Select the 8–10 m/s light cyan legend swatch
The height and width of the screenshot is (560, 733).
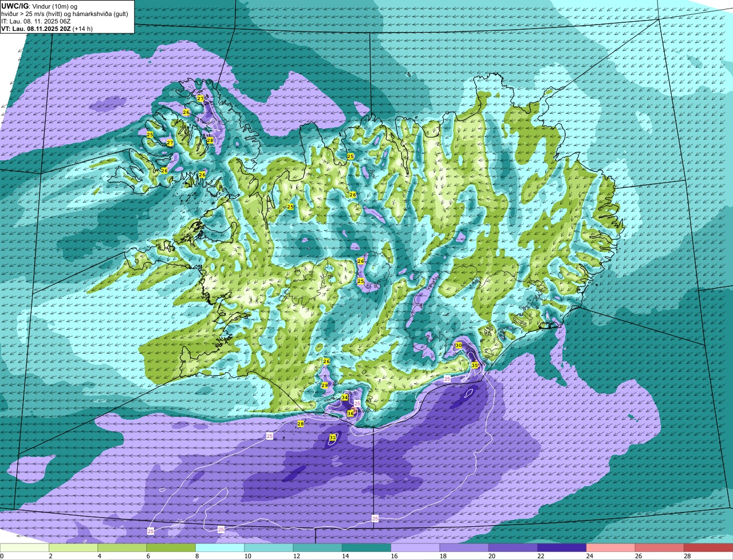tap(220, 548)
